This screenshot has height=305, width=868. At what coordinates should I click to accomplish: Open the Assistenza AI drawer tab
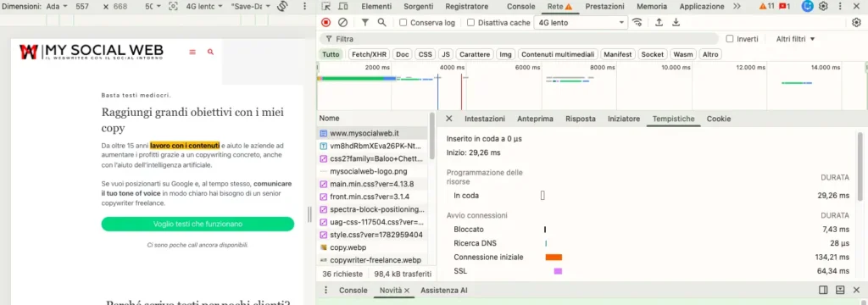444,290
